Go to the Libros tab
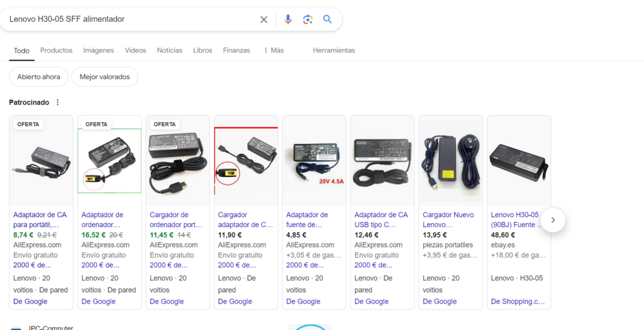Viewport: 644px width, 330px height. [202, 50]
